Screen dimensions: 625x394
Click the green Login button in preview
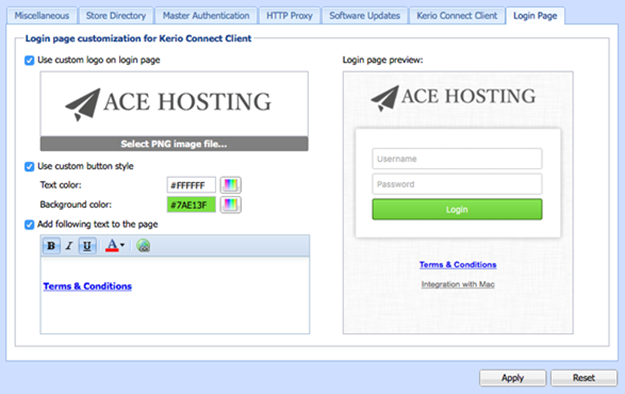[x=457, y=209]
